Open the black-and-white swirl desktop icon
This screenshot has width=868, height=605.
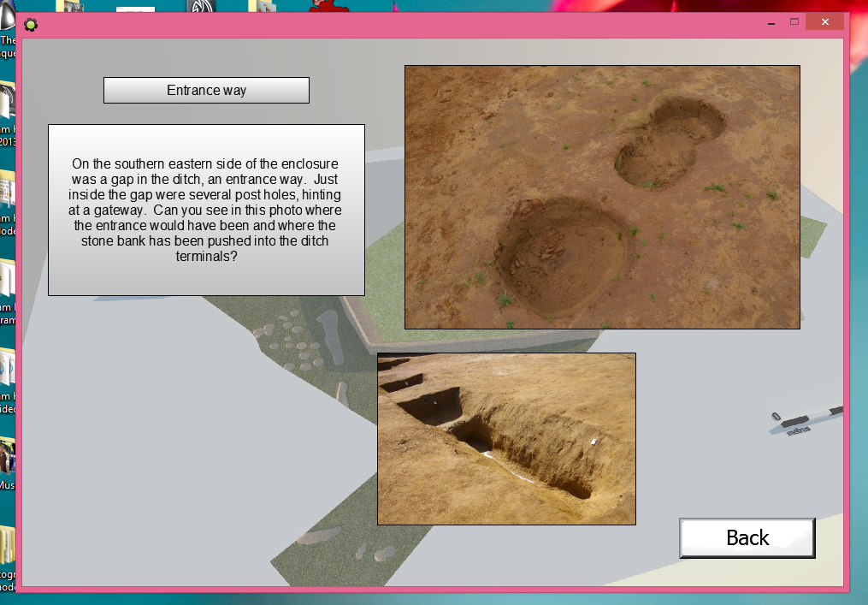pyautogui.click(x=200, y=7)
